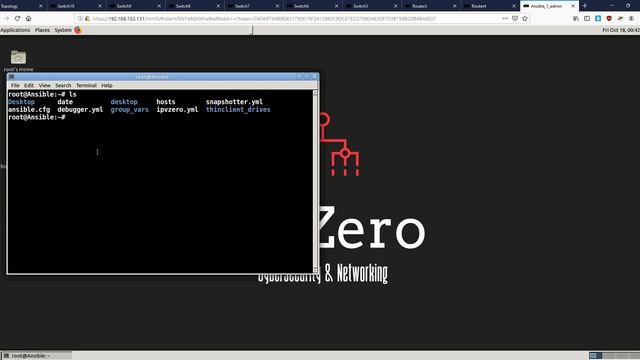Close the Ansible_1_admin browser tab
Screen dimensions: 640x360
(x=573, y=6)
